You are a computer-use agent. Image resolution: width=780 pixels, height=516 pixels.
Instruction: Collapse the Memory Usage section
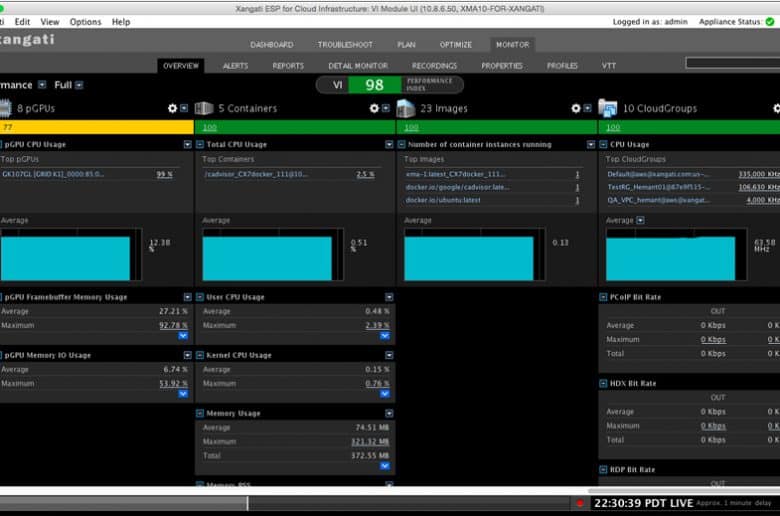(200, 413)
